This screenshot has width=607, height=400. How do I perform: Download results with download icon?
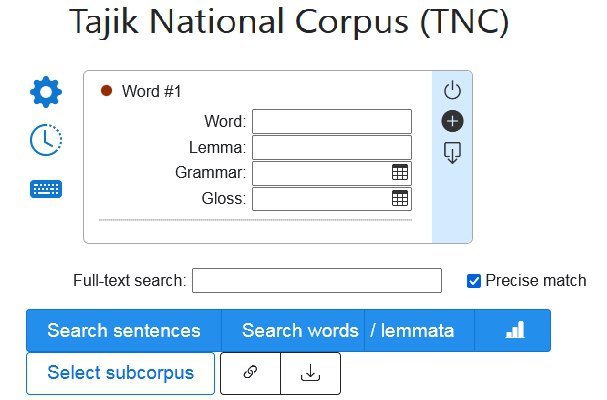pos(310,373)
